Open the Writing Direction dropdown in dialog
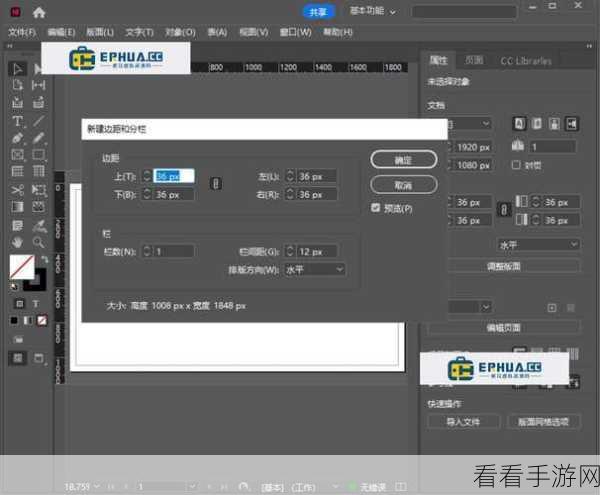 tap(314, 270)
